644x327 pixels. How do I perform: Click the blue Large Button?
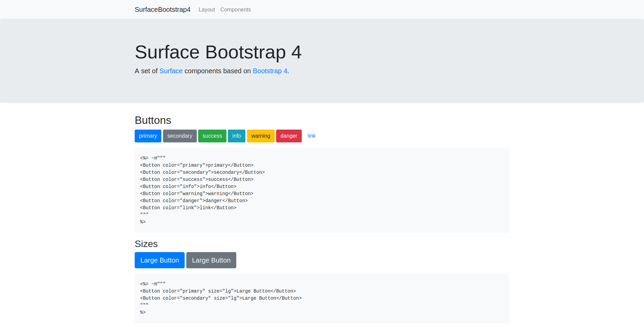tap(160, 260)
